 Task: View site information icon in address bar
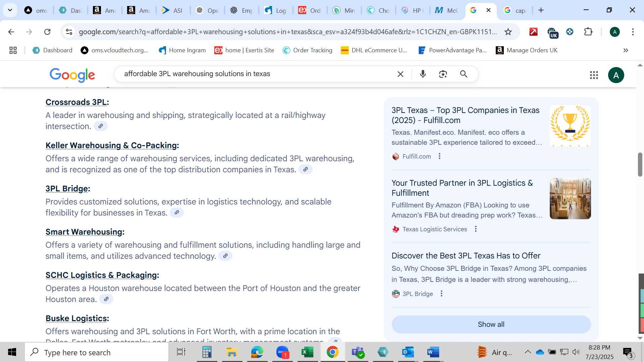[69, 32]
